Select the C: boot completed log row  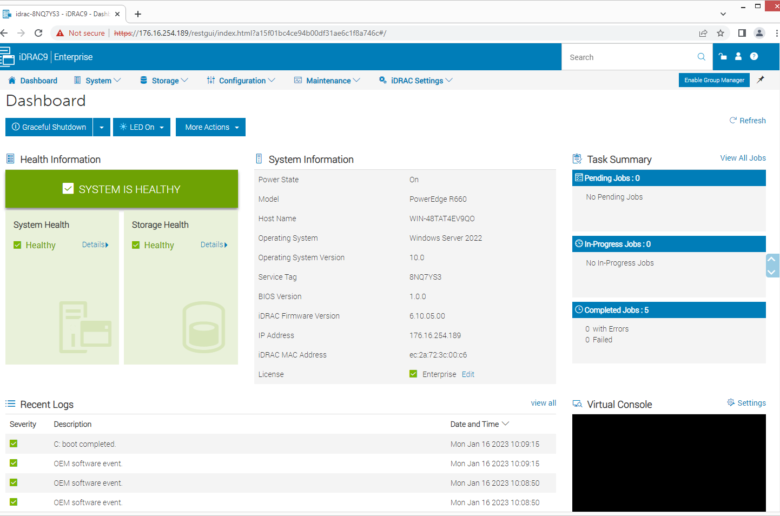(281, 443)
